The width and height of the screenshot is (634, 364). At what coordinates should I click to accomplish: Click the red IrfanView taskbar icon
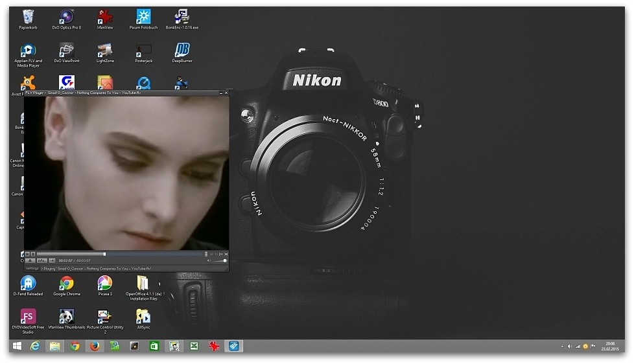tap(214, 346)
